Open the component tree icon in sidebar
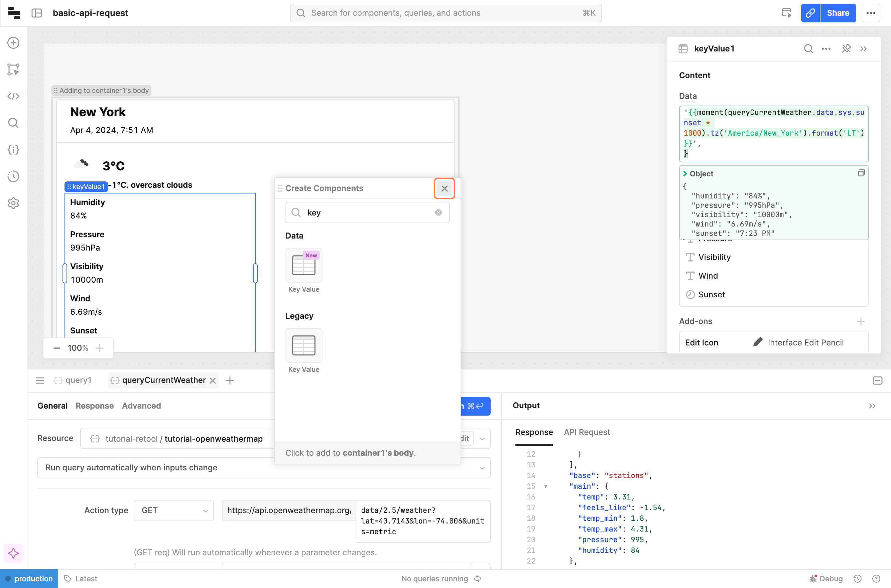Image resolution: width=891 pixels, height=588 pixels. pyautogui.click(x=13, y=69)
